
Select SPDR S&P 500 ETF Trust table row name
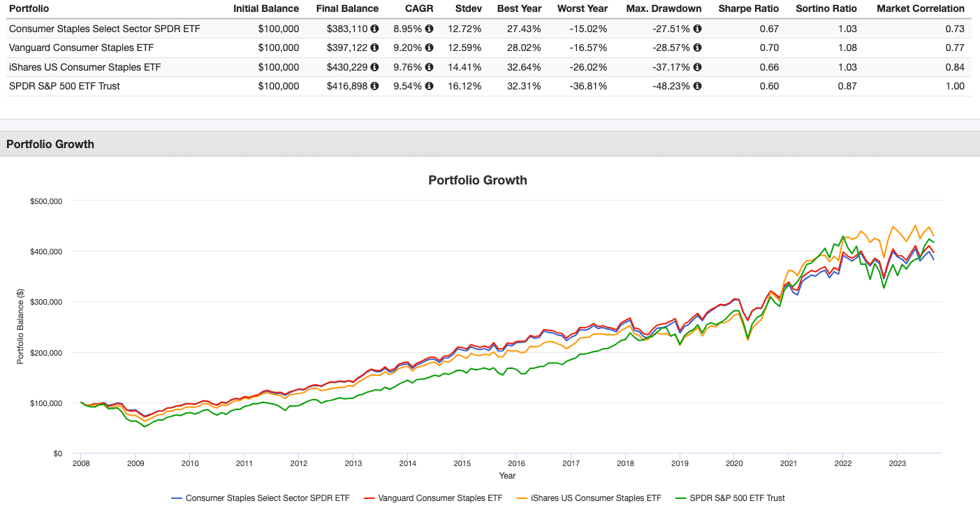(x=64, y=86)
